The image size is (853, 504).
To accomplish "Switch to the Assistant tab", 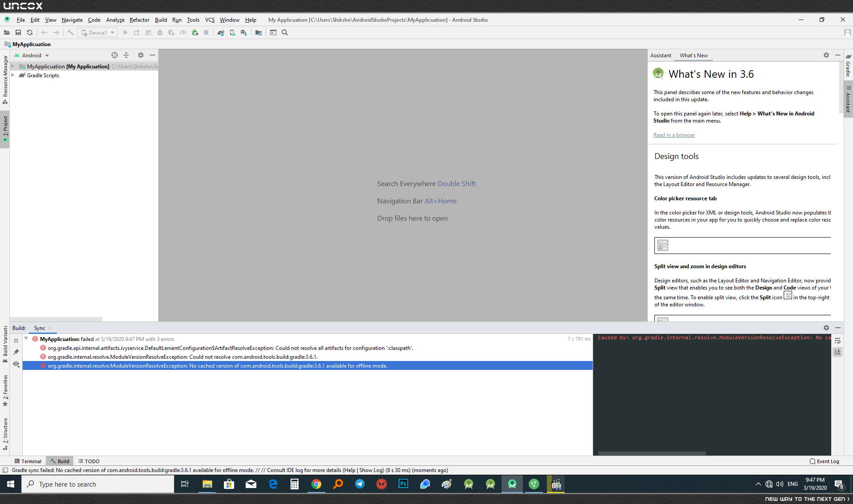I will coord(661,55).
